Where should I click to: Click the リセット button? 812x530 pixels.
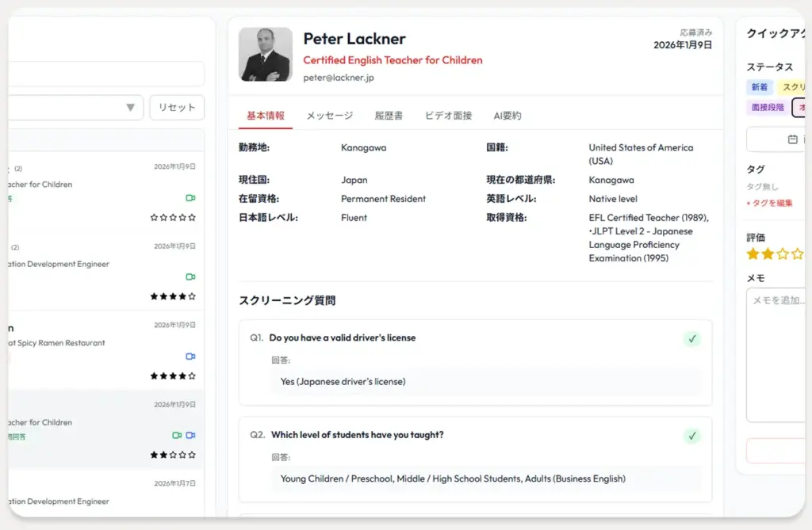177,108
